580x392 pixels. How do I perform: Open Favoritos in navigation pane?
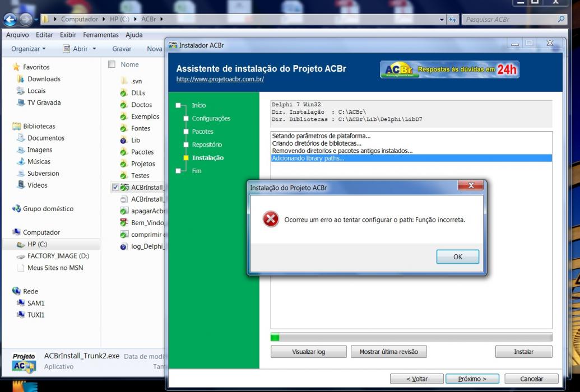[36, 67]
